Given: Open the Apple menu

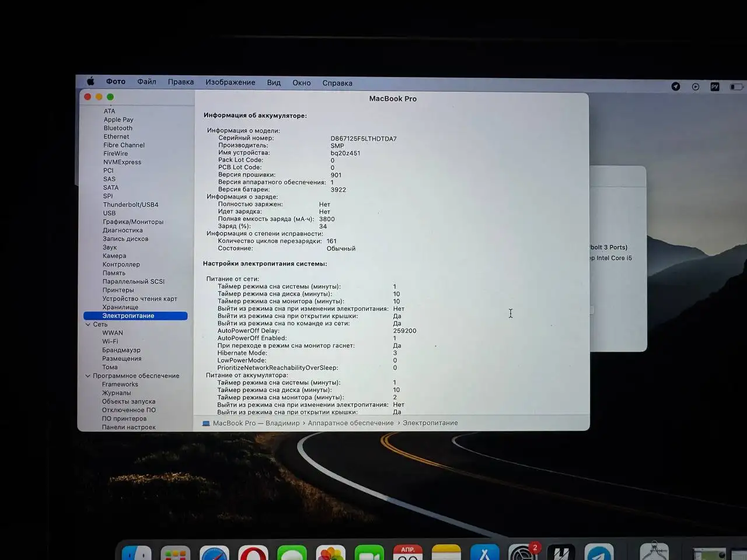Looking at the screenshot, I should (90, 82).
